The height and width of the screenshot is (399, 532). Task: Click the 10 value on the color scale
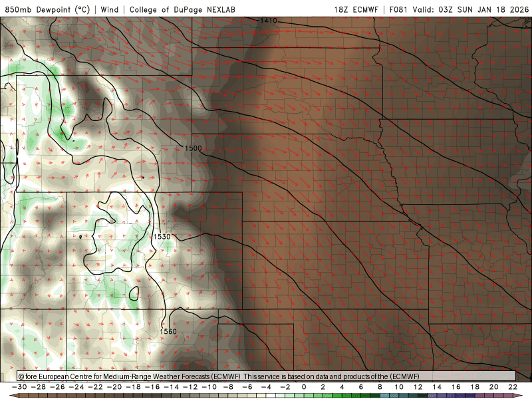click(399, 387)
